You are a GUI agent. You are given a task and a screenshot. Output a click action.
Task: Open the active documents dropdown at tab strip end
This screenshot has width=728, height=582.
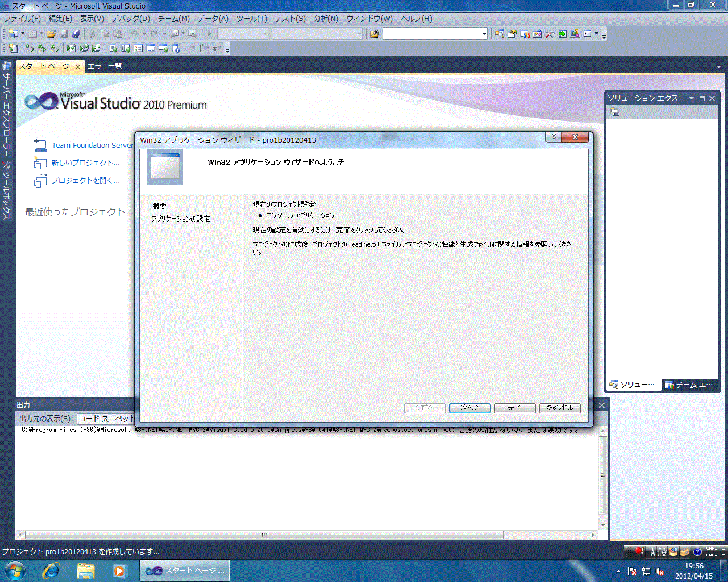(x=719, y=66)
